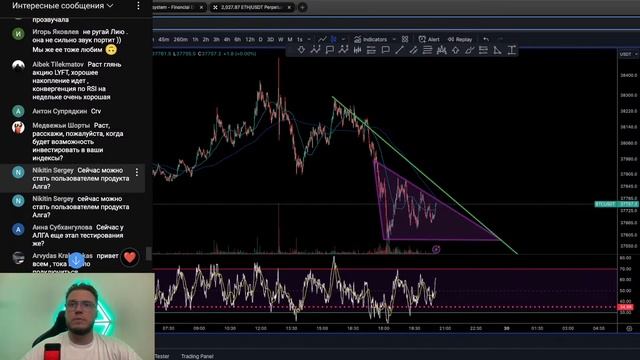Viewport: 640px width, 360px height.
Task: Pick the horizontal levels drawing tool
Action: coord(371,50)
